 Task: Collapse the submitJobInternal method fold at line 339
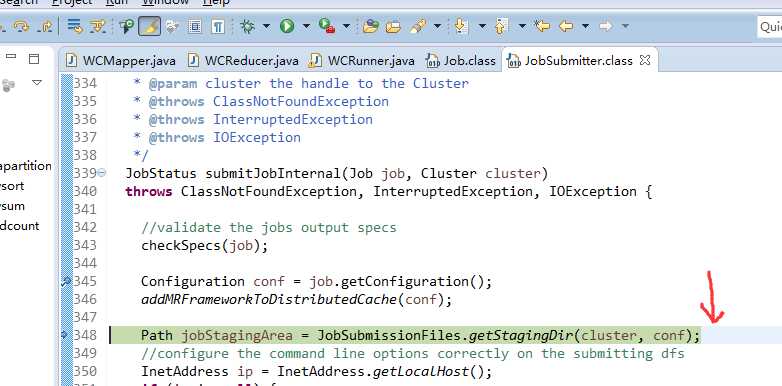[x=102, y=173]
